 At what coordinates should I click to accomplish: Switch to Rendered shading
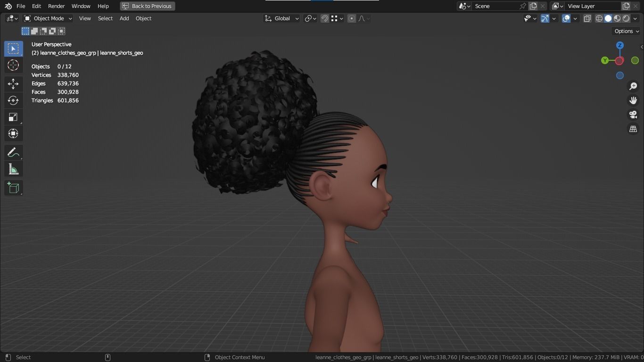[626, 18]
